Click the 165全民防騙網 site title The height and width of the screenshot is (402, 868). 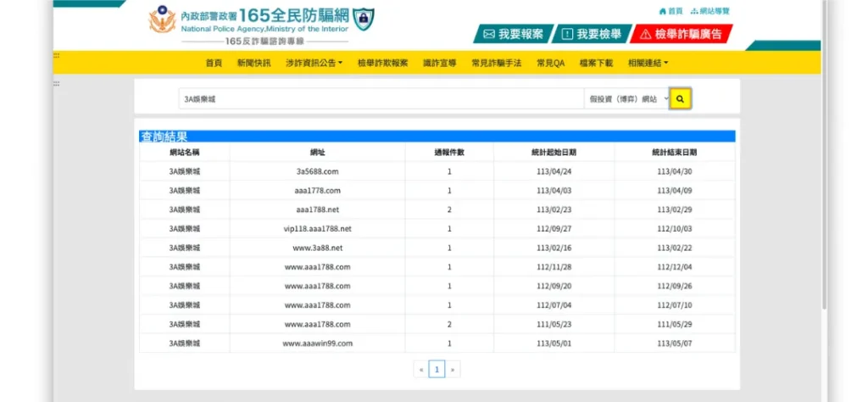294,14
